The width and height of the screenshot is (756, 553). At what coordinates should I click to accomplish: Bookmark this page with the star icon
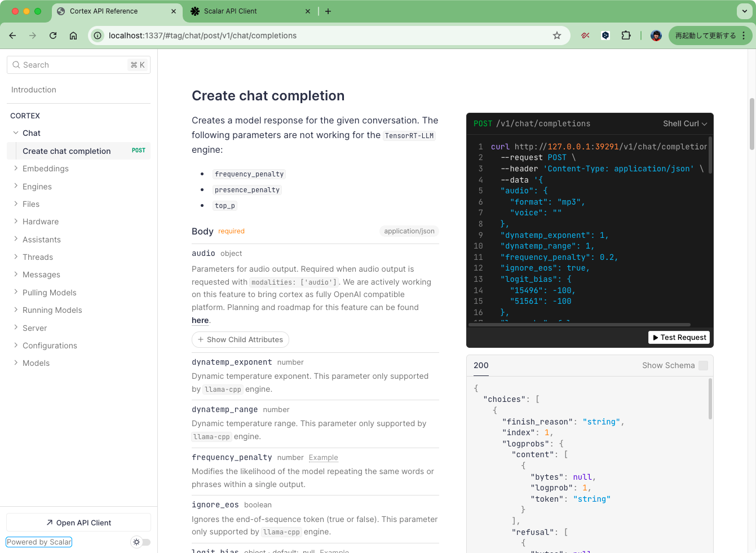(557, 36)
